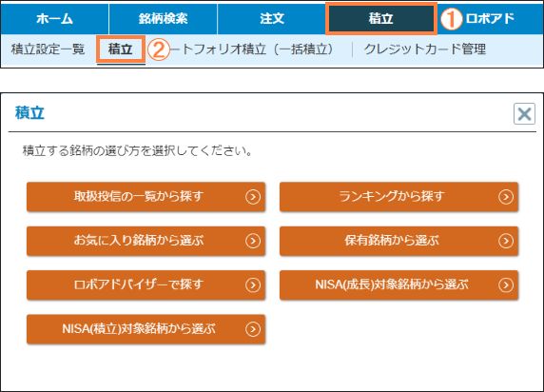Click ランキングから探す button
The width and height of the screenshot is (544, 392).
(x=399, y=197)
